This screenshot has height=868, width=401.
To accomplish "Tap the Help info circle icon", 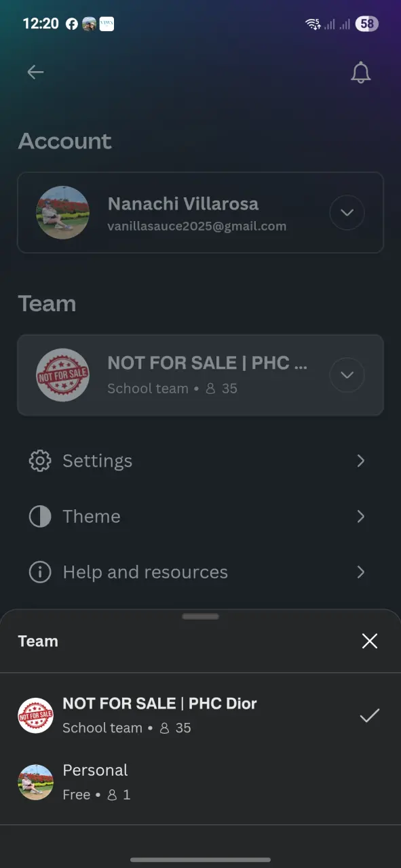I will (x=40, y=572).
